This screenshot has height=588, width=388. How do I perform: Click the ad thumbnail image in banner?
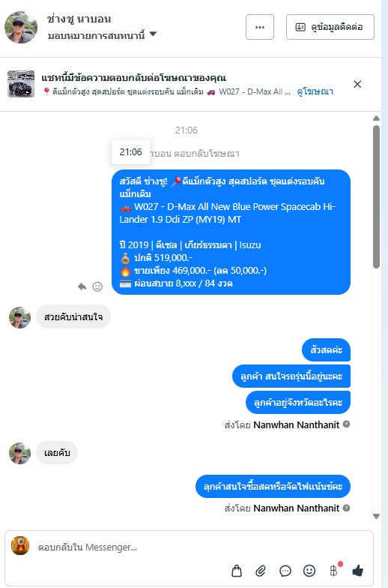coord(21,84)
